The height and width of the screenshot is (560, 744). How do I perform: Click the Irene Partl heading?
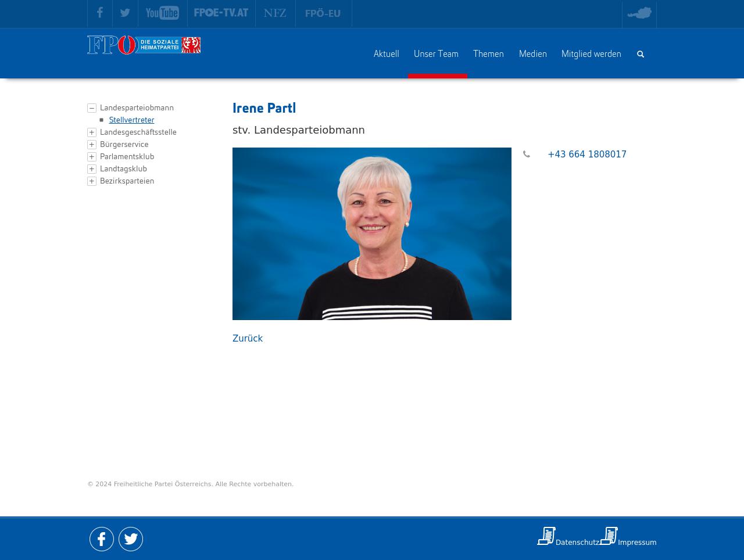pyautogui.click(x=264, y=108)
